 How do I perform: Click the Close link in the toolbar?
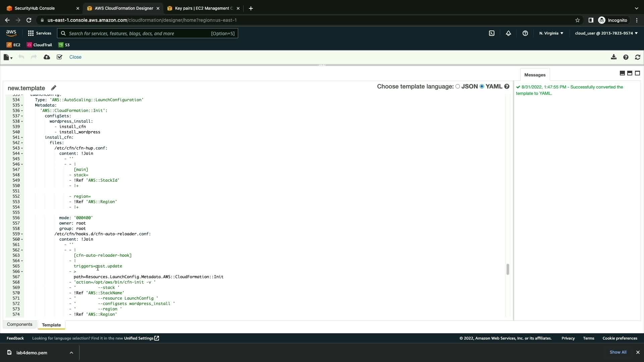click(75, 57)
